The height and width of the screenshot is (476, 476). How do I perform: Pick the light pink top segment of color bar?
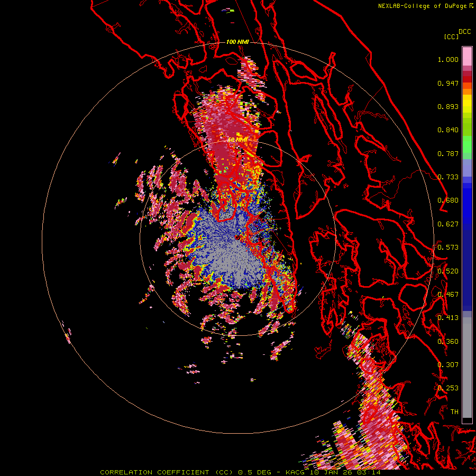[x=467, y=57]
